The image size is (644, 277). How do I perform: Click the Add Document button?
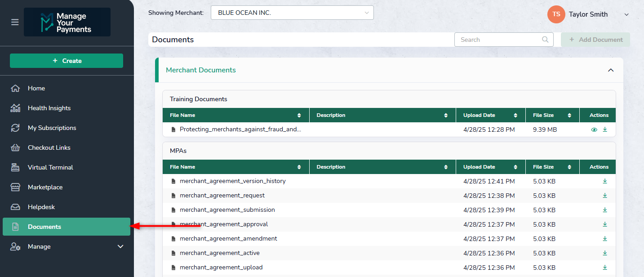[x=595, y=40]
